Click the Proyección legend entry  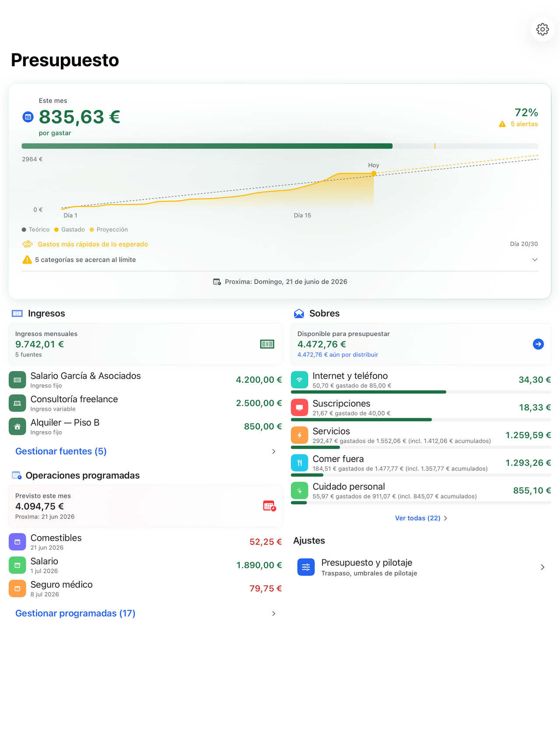click(109, 229)
